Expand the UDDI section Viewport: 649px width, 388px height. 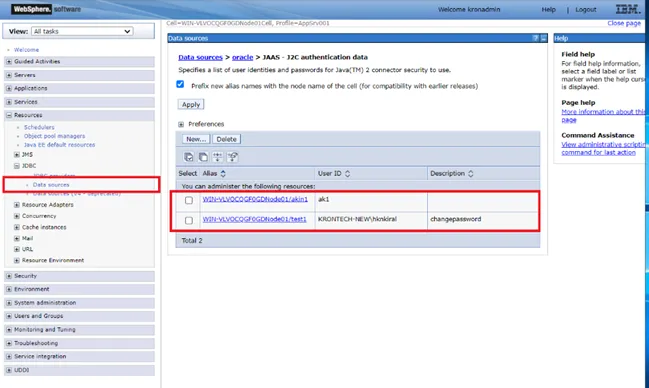click(9, 370)
